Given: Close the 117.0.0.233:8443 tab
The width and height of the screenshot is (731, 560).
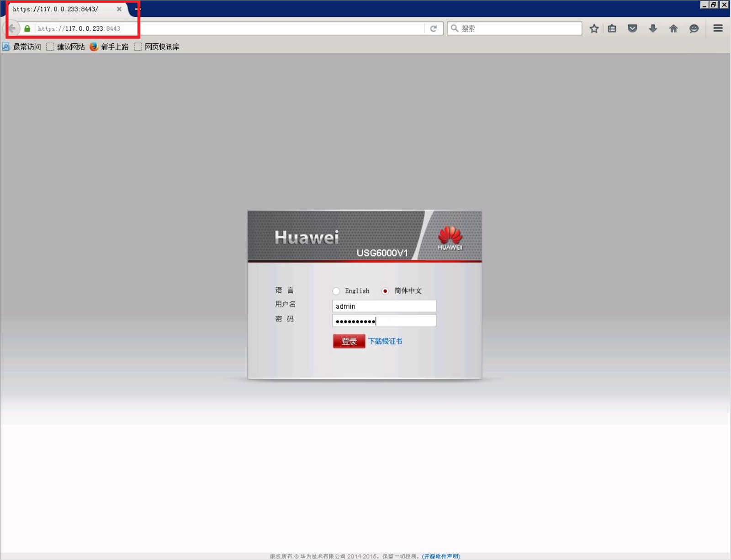Looking at the screenshot, I should [119, 9].
